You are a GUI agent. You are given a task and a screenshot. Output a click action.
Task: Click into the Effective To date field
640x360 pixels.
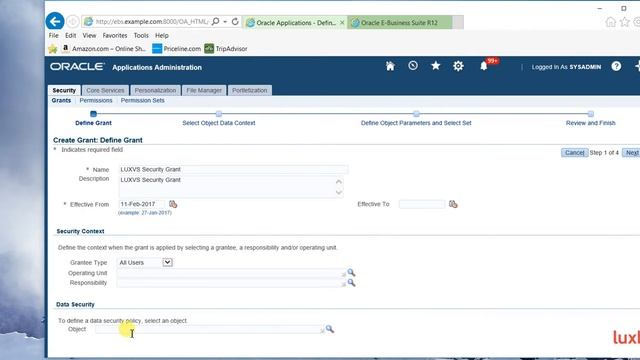[x=422, y=204]
